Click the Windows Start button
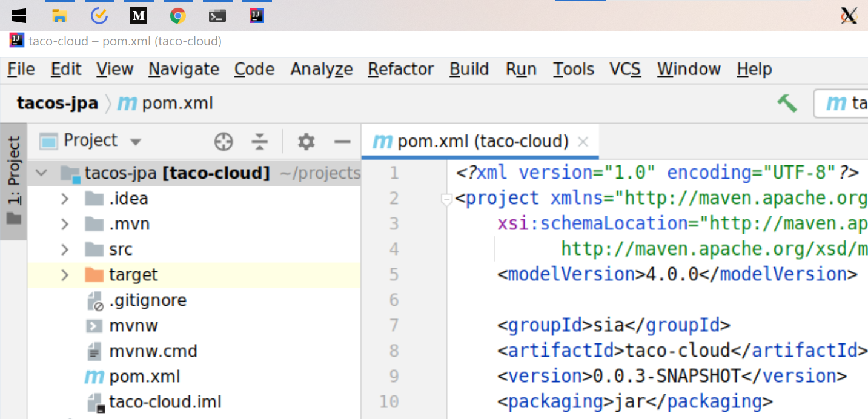Image resolution: width=868 pixels, height=419 pixels. tap(19, 16)
